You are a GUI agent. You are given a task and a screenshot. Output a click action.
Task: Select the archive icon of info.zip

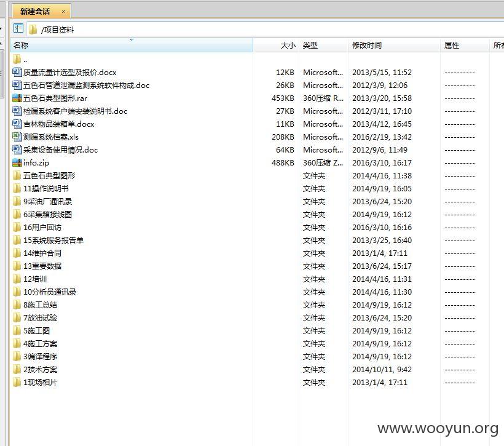[17, 162]
